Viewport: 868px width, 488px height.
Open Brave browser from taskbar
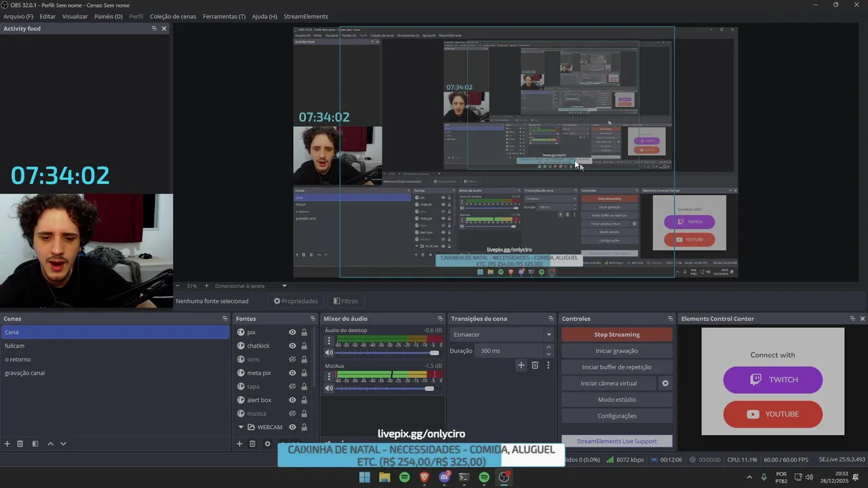pyautogui.click(x=425, y=477)
